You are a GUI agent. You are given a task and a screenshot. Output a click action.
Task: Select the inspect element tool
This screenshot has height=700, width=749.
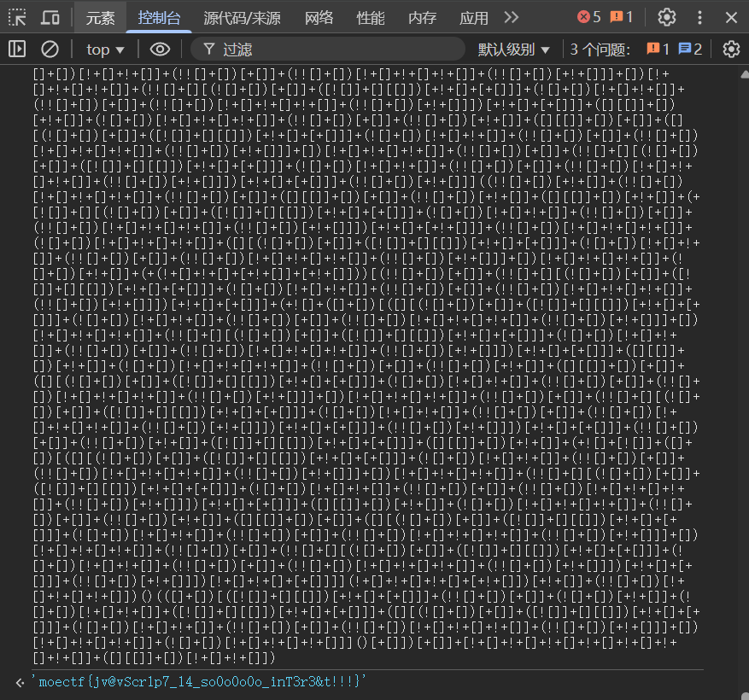(16, 17)
